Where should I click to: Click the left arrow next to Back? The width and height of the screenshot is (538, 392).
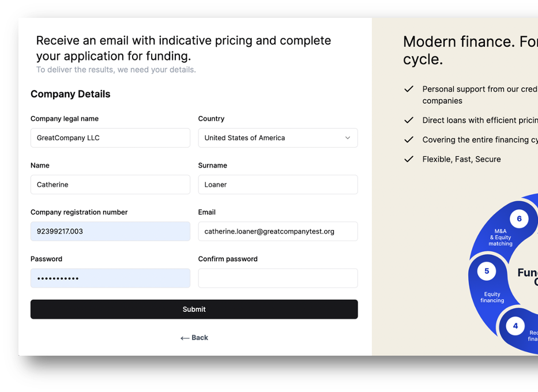(185, 338)
